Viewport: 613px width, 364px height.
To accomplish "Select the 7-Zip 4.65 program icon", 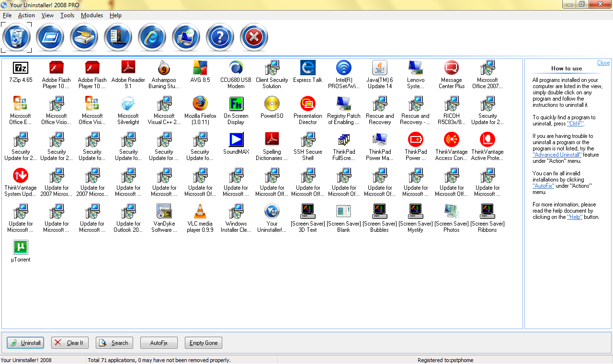I will 21,68.
